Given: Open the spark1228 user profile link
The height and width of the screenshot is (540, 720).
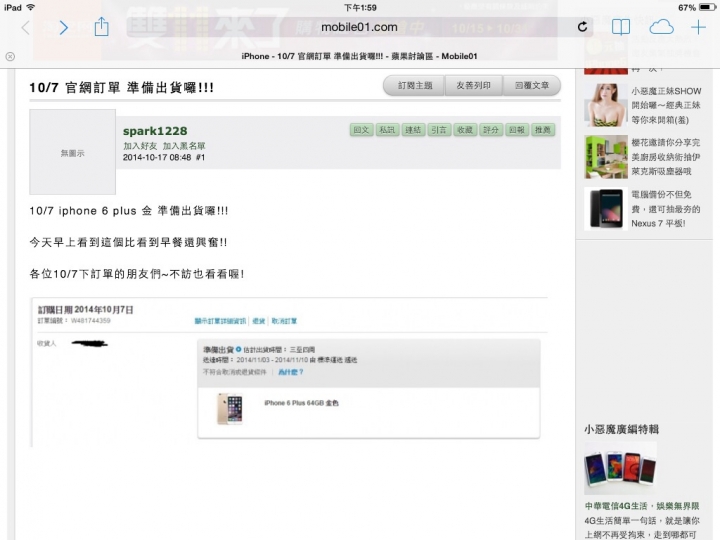Looking at the screenshot, I should coord(155,131).
